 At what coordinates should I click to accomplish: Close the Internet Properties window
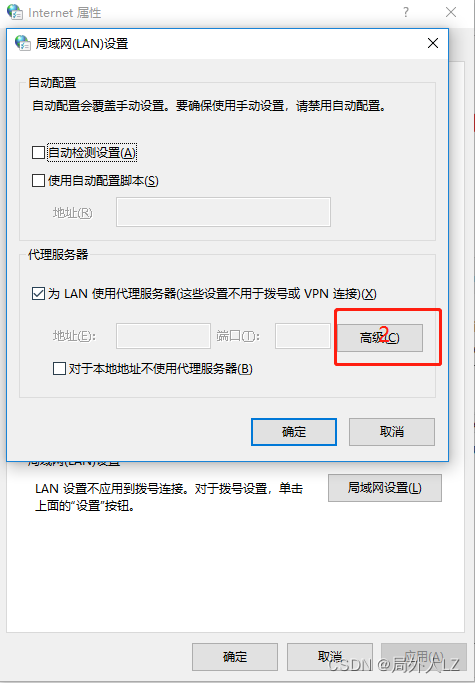(451, 12)
